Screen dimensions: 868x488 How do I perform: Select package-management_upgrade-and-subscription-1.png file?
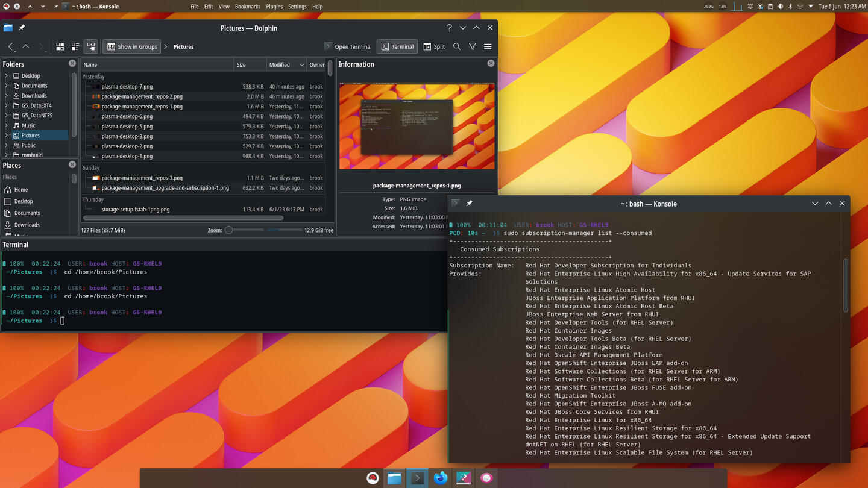[165, 188]
